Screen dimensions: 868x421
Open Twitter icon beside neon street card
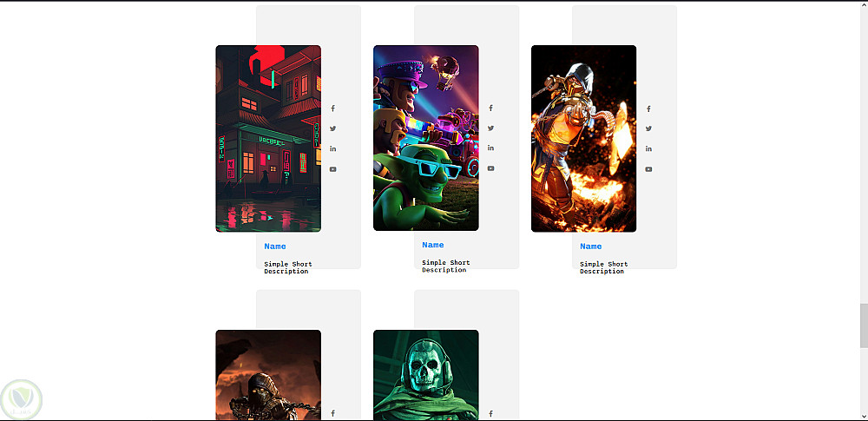332,128
